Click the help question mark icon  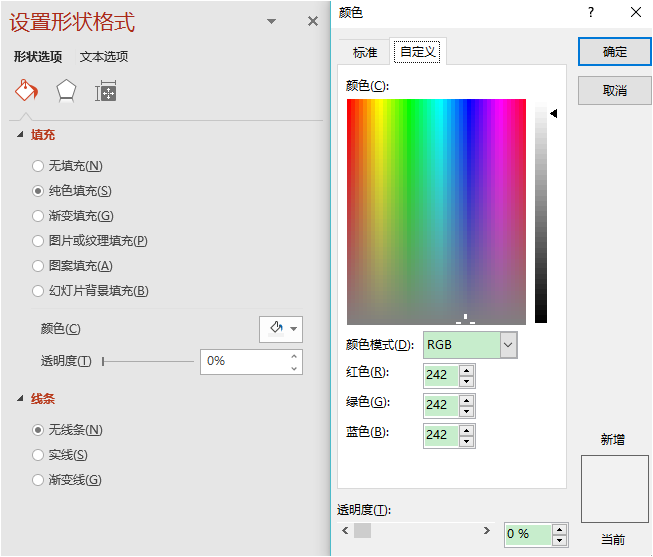[x=591, y=12]
